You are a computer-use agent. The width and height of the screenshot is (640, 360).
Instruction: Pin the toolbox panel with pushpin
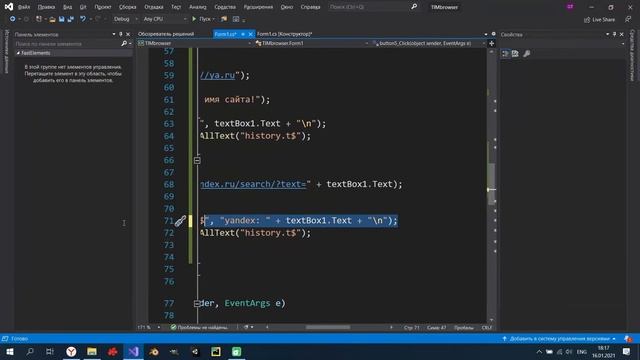click(121, 34)
